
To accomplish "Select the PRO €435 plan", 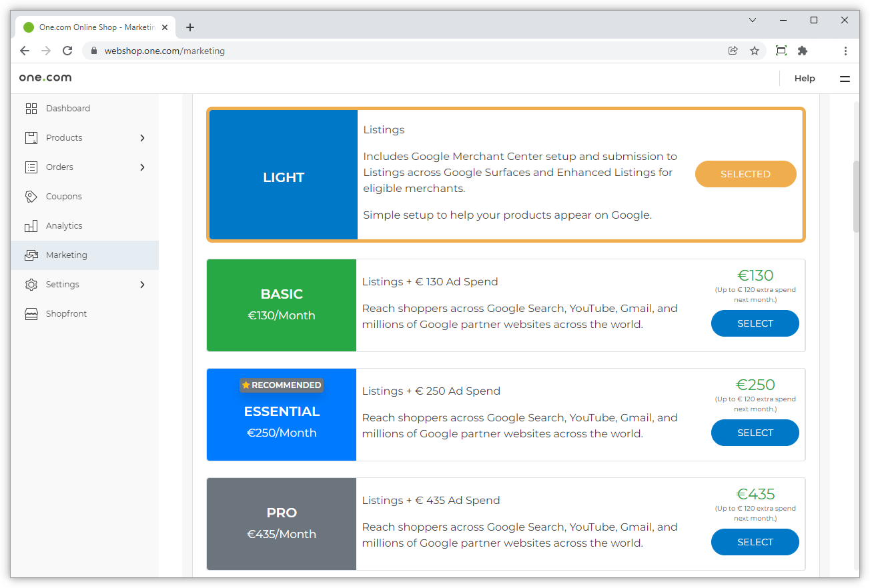I will click(x=755, y=542).
